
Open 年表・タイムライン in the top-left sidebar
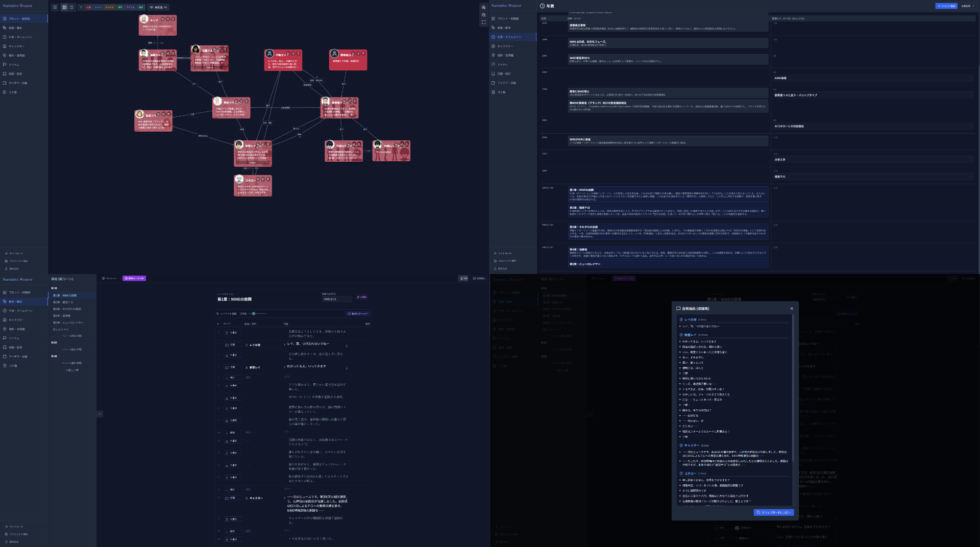coord(20,37)
